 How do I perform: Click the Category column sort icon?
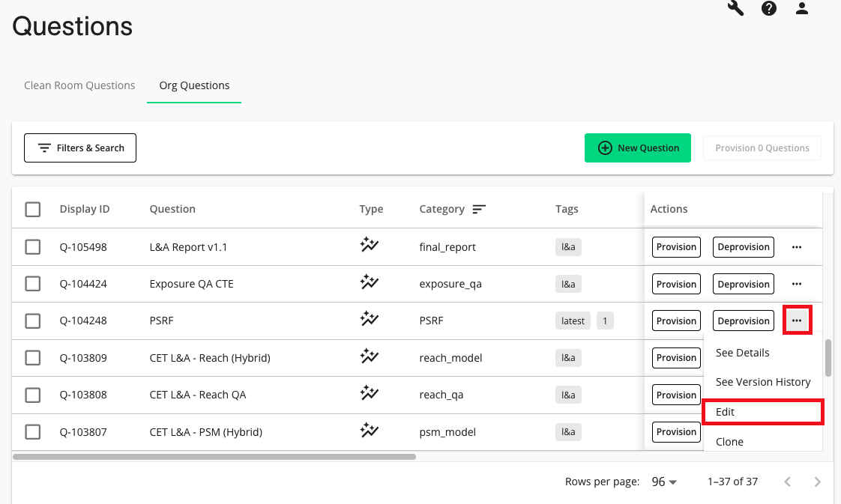coord(479,209)
